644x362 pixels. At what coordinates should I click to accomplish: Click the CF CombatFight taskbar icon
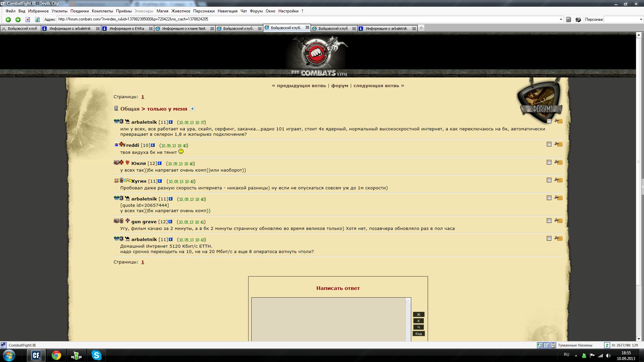[x=36, y=355]
